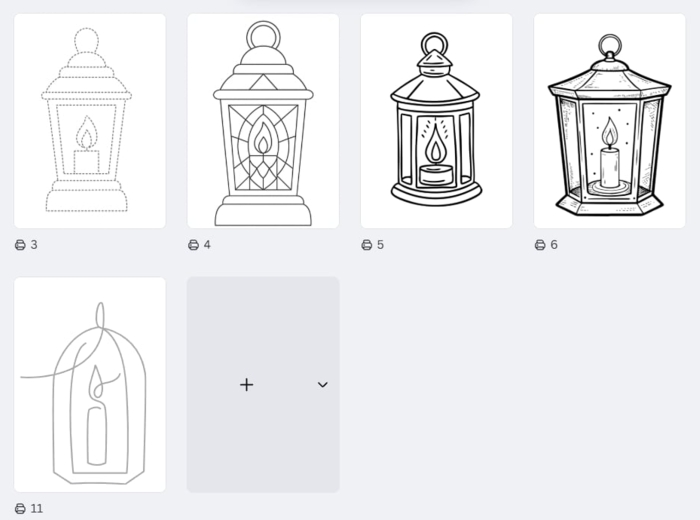Add a new page with plus icon
700x520 pixels.
coord(246,385)
